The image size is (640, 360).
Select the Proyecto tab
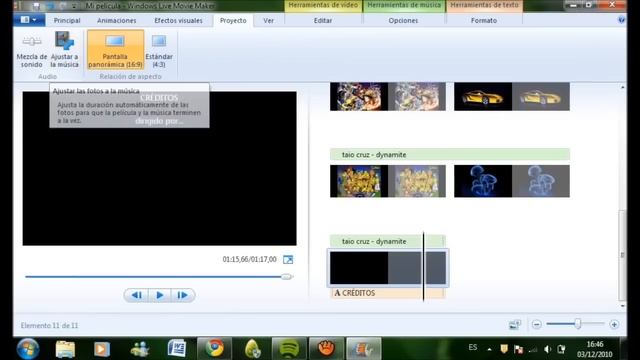(x=233, y=20)
